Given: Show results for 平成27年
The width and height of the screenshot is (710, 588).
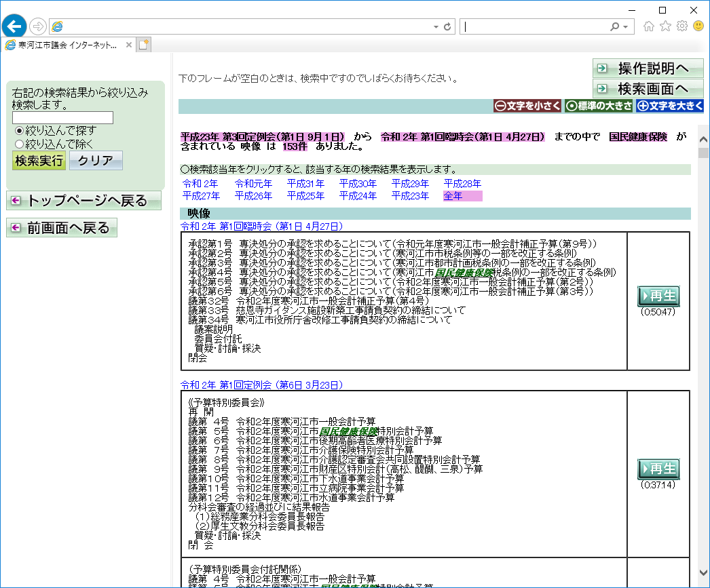Looking at the screenshot, I should click(x=201, y=196).
